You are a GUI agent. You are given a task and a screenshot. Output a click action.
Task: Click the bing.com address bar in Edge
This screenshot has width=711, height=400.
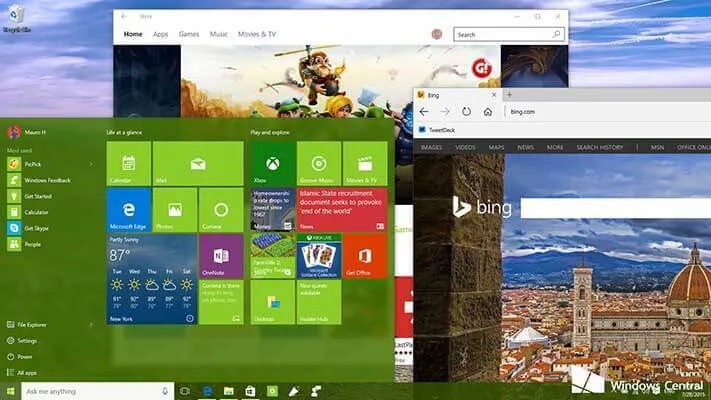(609, 112)
